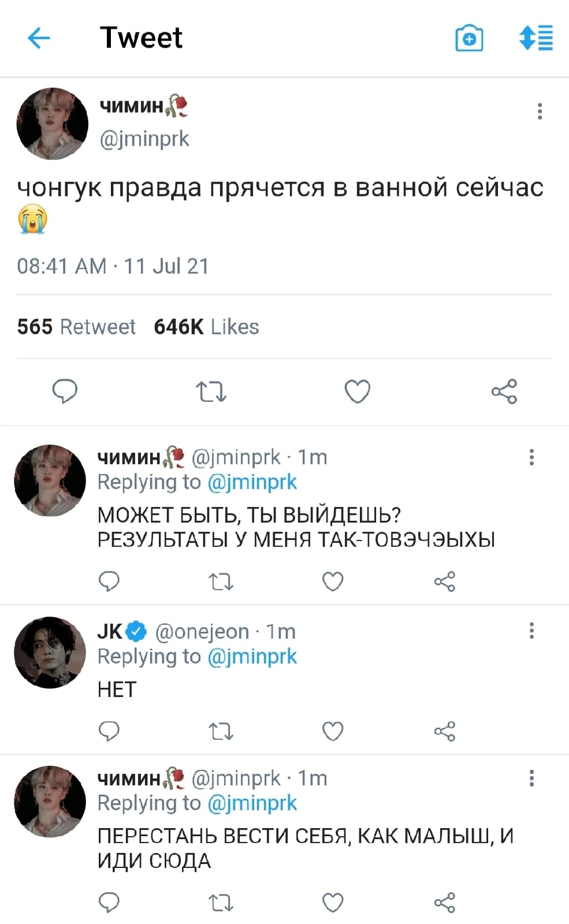The image size is (569, 924).
Task: Open JK's profile picture
Action: [50, 653]
